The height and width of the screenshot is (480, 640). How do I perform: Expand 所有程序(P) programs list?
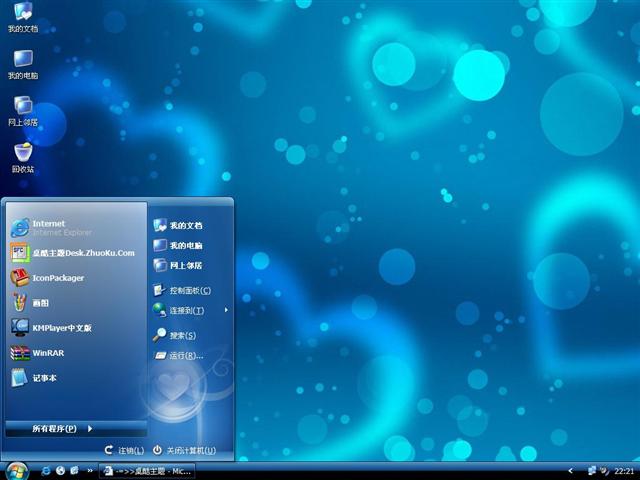point(62,428)
